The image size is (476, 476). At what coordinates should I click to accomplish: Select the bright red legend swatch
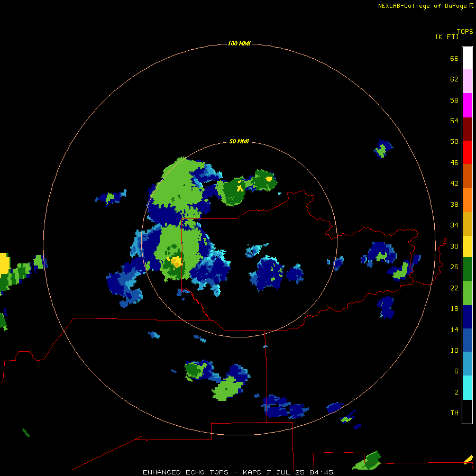467,152
